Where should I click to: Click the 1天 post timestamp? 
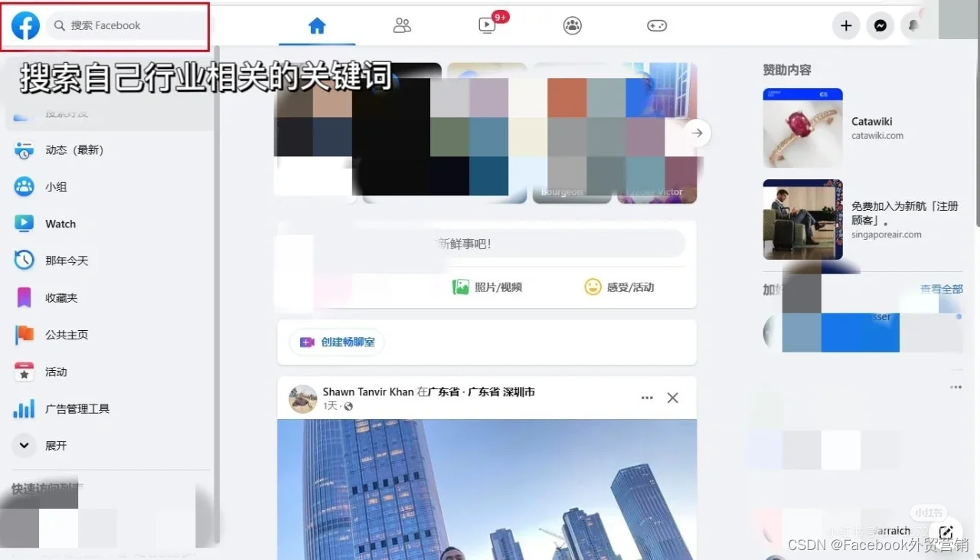330,406
